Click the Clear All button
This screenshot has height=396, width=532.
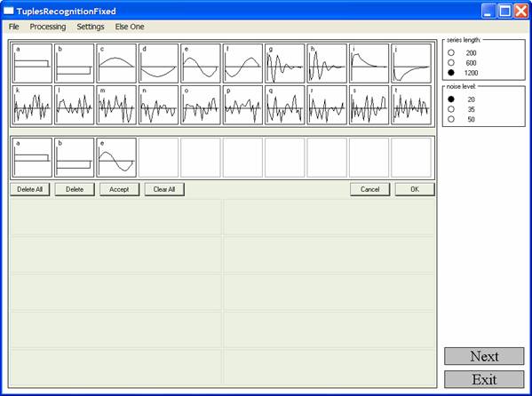(x=164, y=189)
